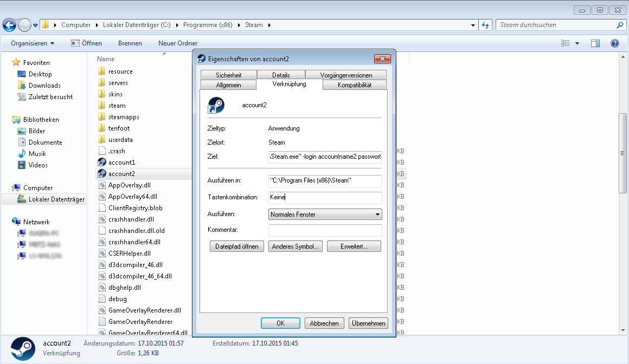Select the Musik library icon

(22, 153)
